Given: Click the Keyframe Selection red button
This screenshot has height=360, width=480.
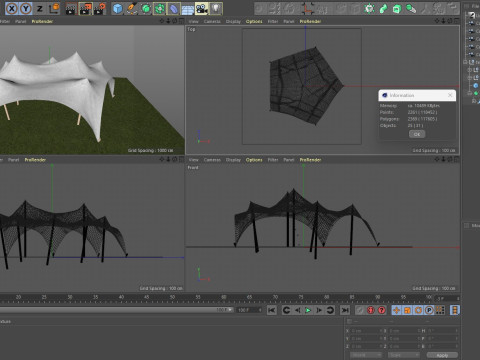Looking at the screenshot, I should [x=382, y=310].
